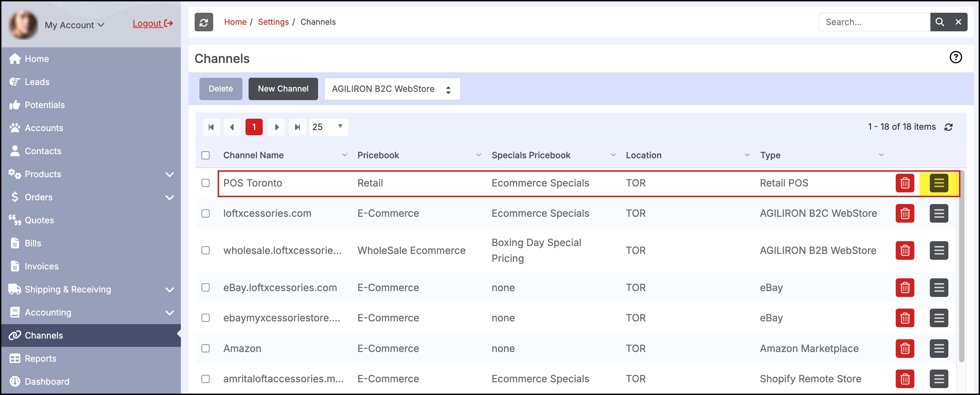Open the Specials Pricebook column menu chevron
Screen dimensions: 980x395
tap(613, 155)
